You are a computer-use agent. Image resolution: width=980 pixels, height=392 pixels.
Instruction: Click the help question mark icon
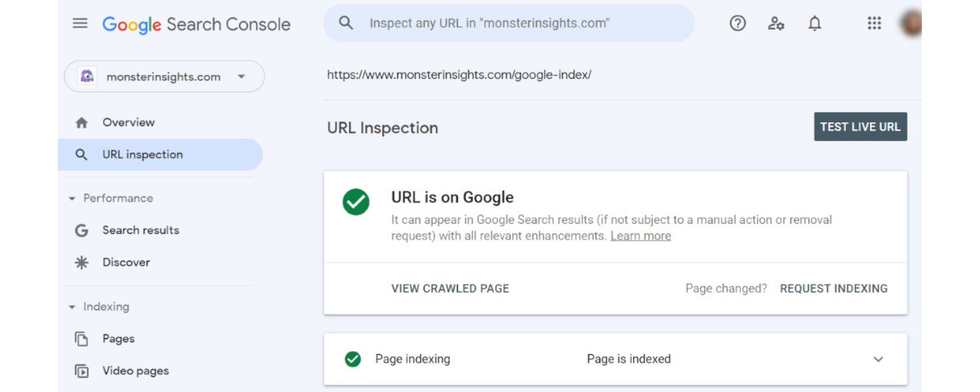737,24
